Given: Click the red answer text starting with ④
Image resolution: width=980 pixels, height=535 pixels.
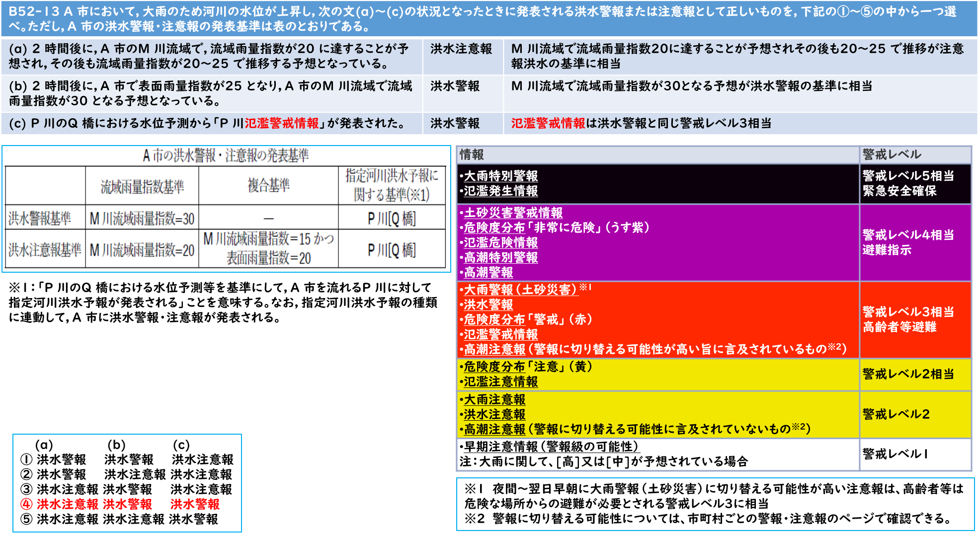Looking at the screenshot, I should click(x=120, y=505).
